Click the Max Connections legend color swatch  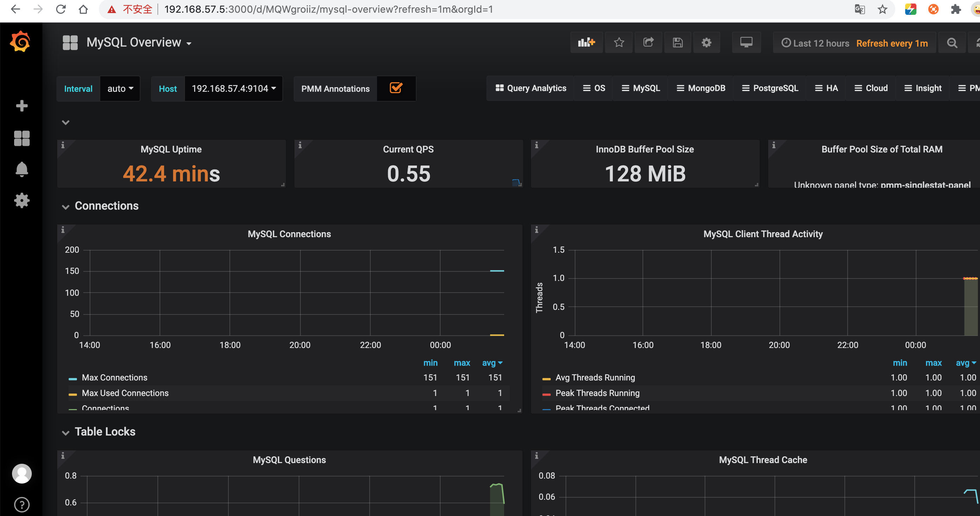(x=73, y=379)
